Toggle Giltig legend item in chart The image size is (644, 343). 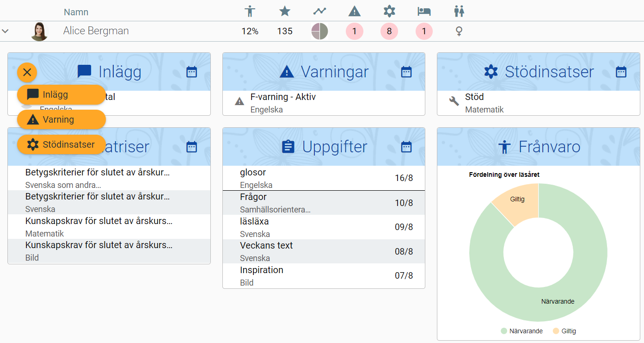(x=564, y=331)
